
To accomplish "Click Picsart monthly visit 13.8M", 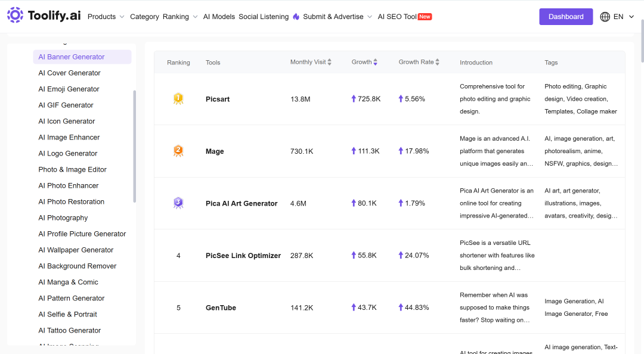I will point(300,99).
